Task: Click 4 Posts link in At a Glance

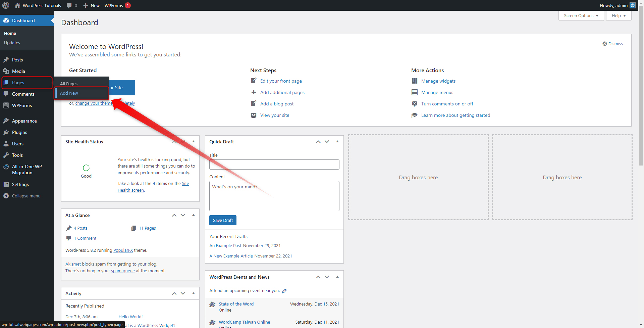Action: click(80, 228)
